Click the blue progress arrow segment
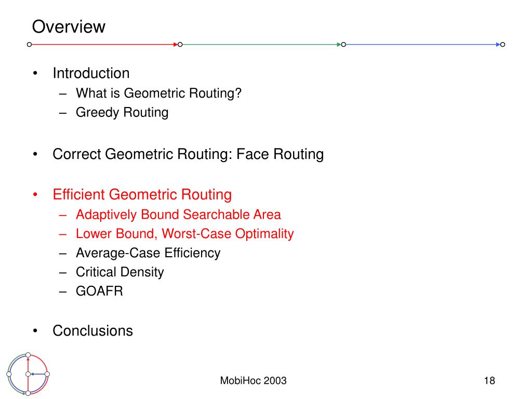Screen dimensions: 532x399 click(423, 45)
